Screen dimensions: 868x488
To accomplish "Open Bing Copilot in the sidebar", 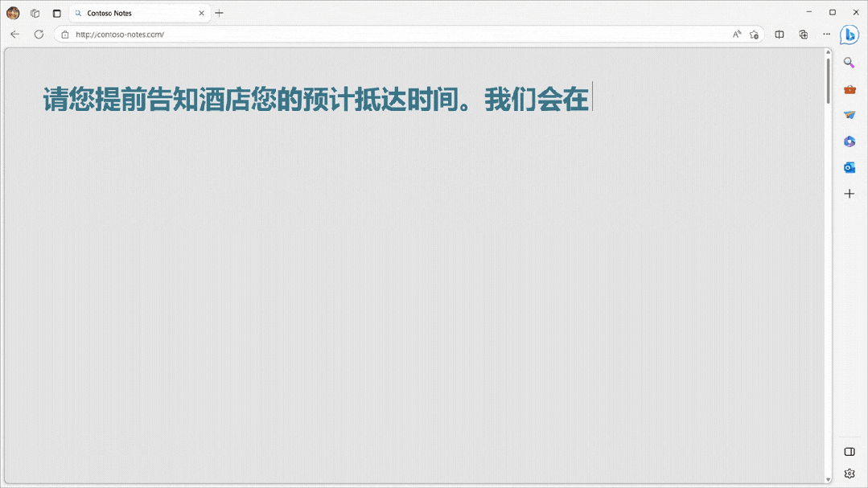I will point(850,34).
